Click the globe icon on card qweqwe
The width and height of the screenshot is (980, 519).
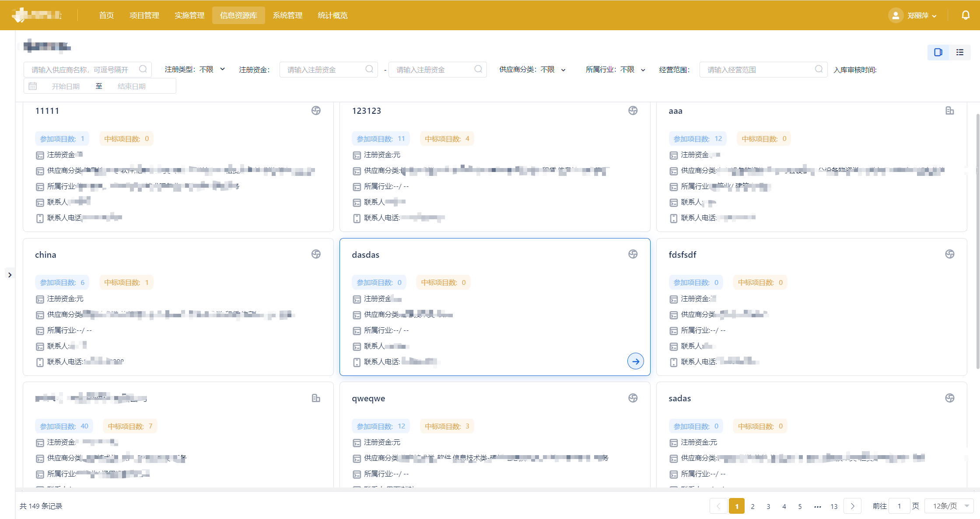tap(633, 398)
